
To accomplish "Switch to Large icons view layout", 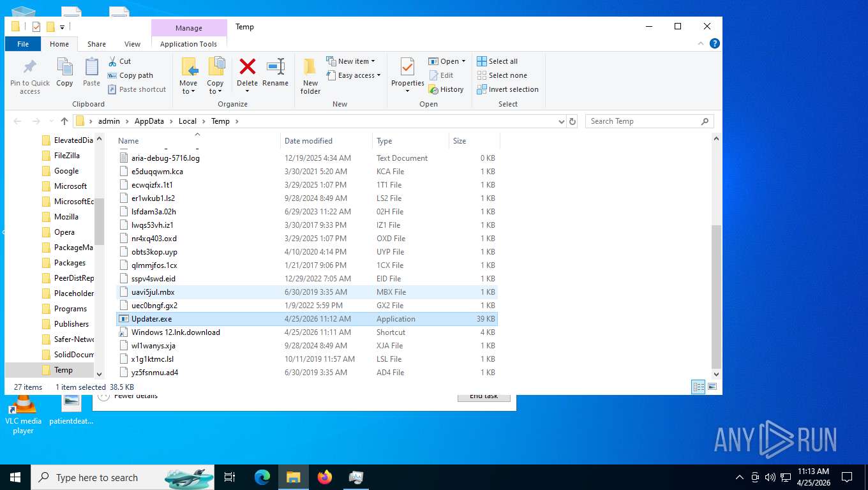I will (712, 387).
